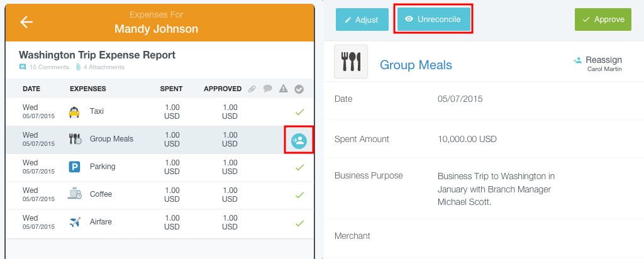Toggle the green checkmark on Taxi row

coord(300,112)
